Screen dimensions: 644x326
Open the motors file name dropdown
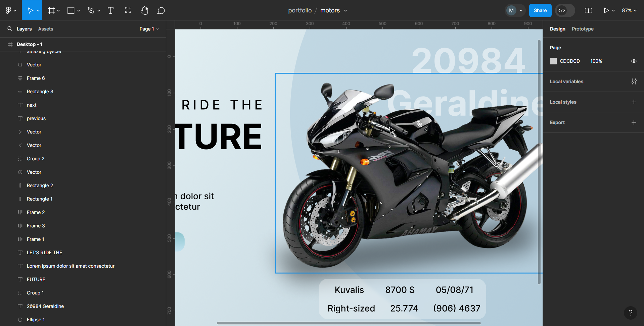tap(333, 10)
